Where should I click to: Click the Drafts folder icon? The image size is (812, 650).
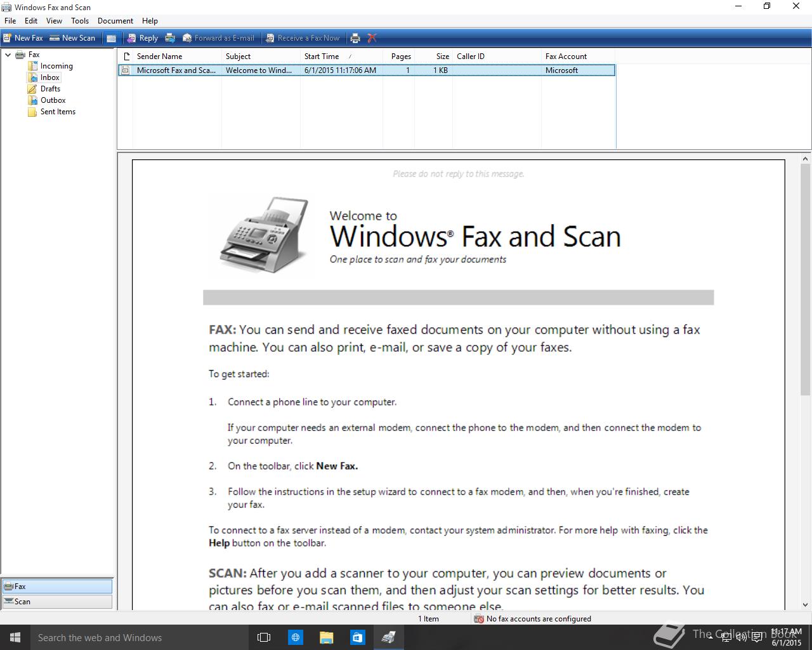32,89
